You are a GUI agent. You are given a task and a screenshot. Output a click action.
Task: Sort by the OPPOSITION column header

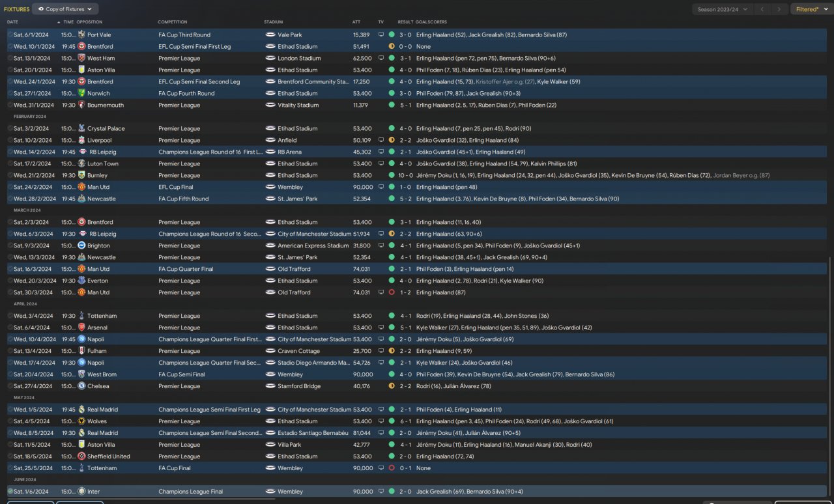89,22
